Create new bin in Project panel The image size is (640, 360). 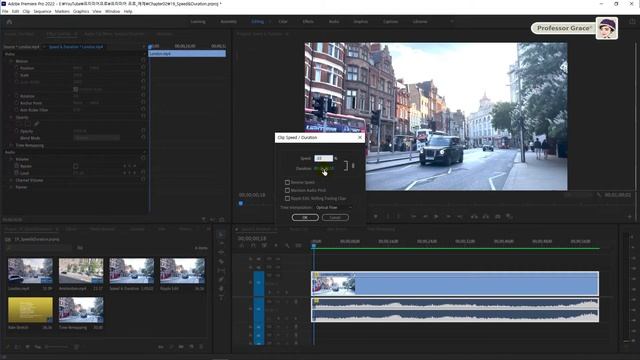pyautogui.click(x=181, y=347)
